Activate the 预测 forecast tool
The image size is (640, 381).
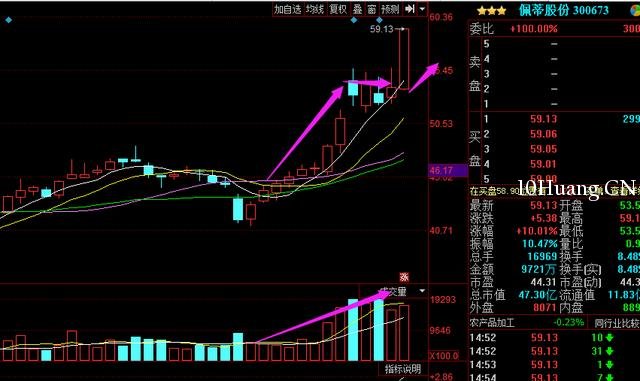pos(390,9)
